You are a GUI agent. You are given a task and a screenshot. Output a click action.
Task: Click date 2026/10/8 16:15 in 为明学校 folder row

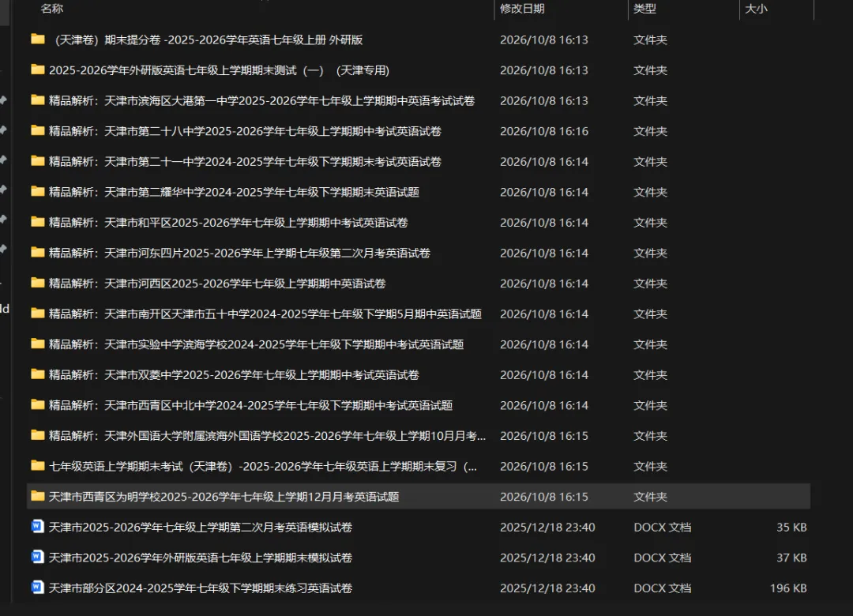point(544,497)
